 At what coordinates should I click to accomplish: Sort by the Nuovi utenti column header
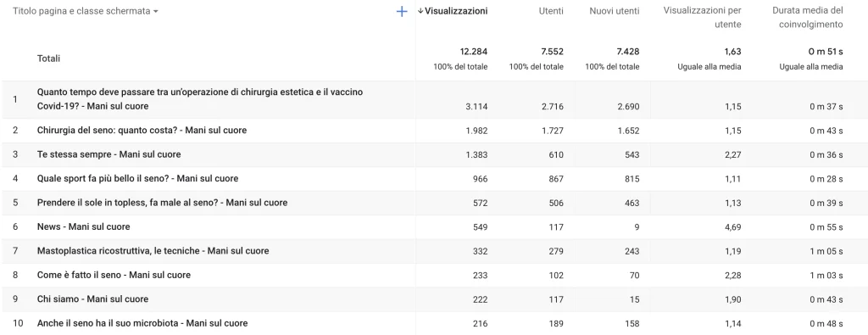[x=615, y=10]
